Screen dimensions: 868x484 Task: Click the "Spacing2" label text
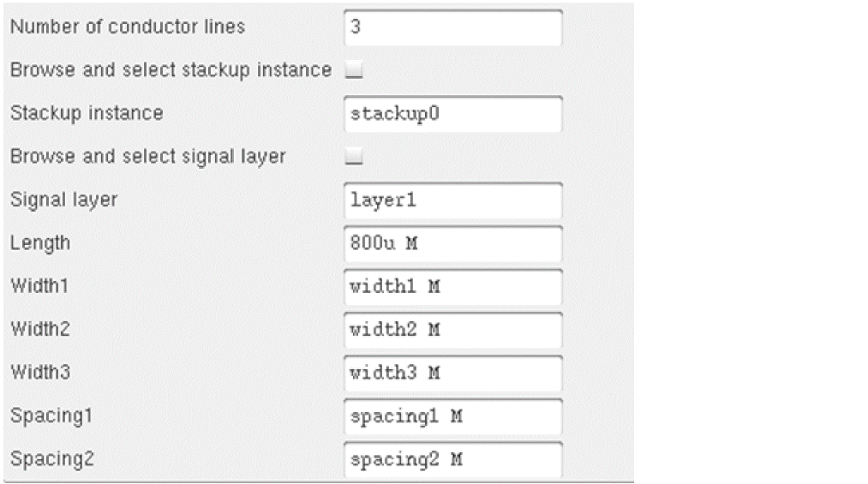[50, 458]
